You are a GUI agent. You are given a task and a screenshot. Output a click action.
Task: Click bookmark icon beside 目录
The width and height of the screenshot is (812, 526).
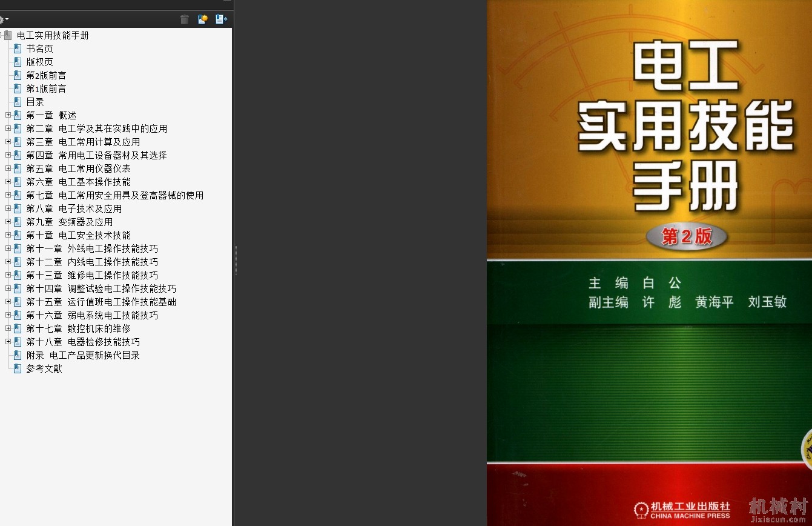[x=18, y=102]
